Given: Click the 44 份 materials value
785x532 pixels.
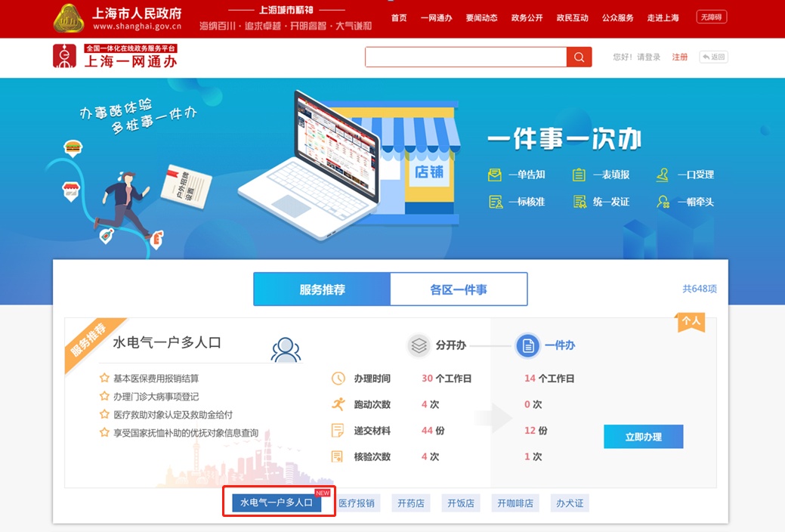Looking at the screenshot, I should point(433,430).
